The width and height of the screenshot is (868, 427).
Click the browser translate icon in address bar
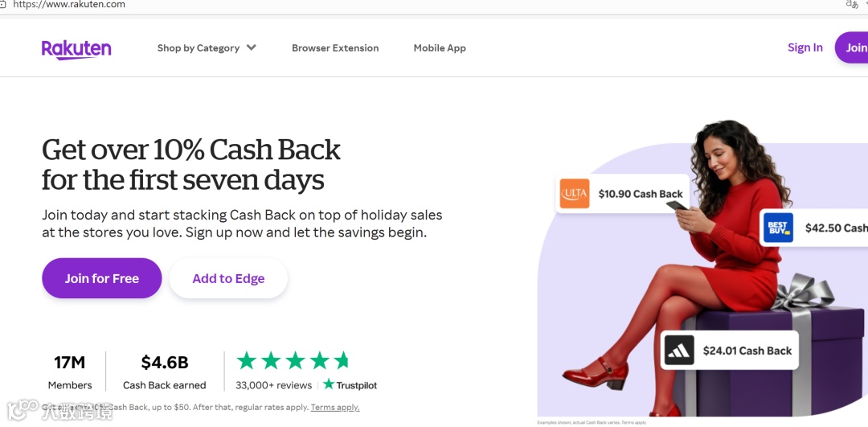pyautogui.click(x=853, y=5)
